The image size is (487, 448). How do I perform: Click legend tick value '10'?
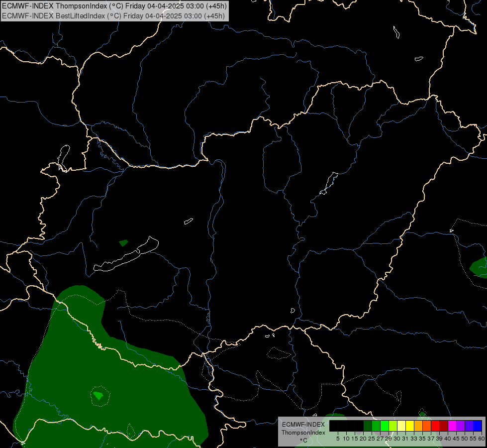coord(346,439)
